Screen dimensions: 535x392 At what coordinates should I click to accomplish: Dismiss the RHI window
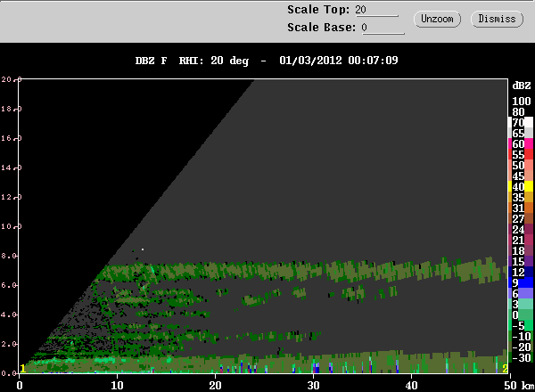[x=497, y=19]
